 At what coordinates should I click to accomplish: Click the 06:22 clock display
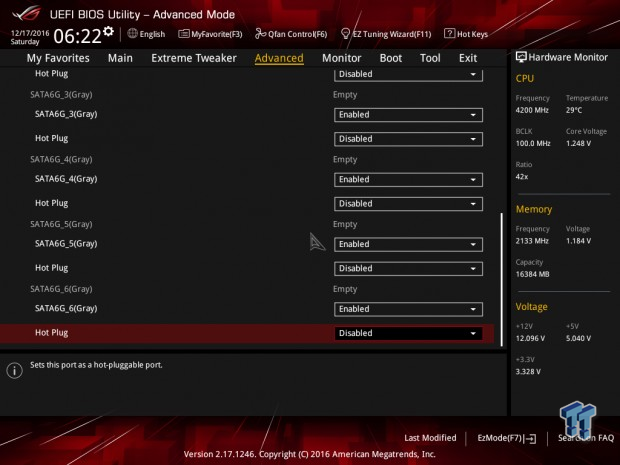tap(78, 36)
